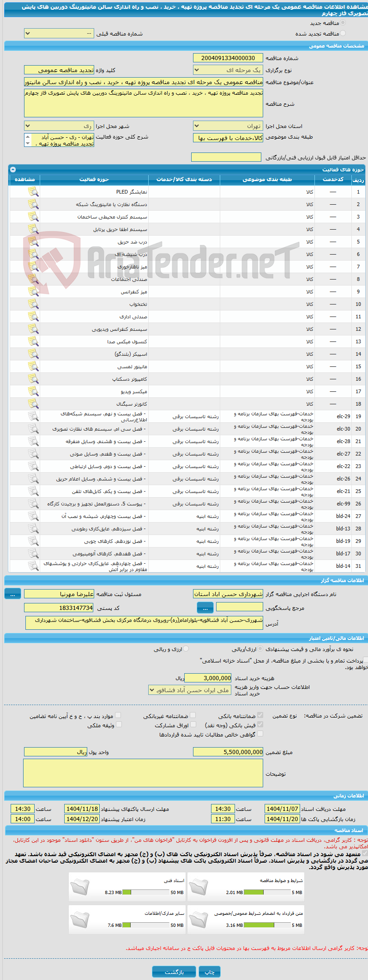This screenshot has height=980, width=368.
Task: Open view icon for row 7 میز ناهارخوری
Action: (33, 267)
